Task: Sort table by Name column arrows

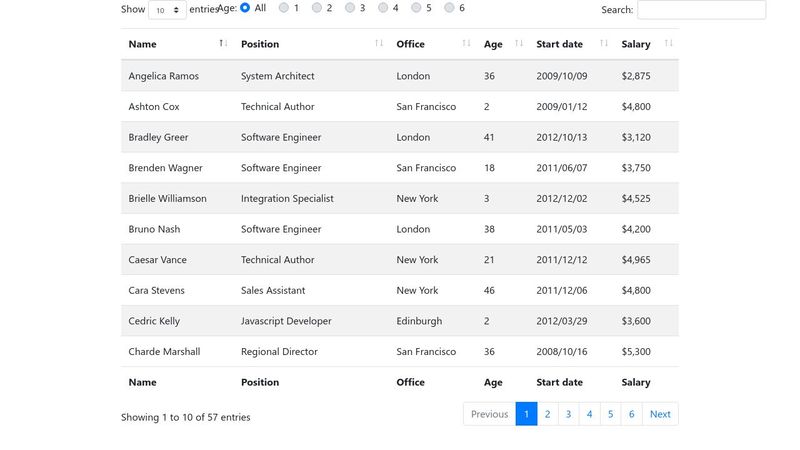Action: 223,43
